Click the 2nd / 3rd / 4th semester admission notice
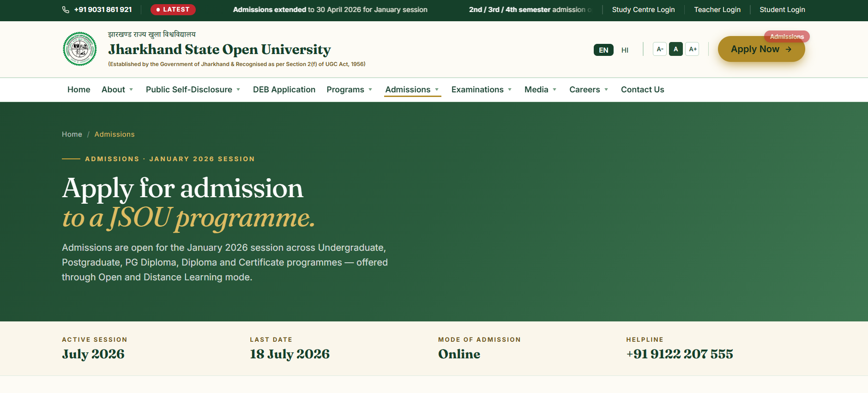 (x=530, y=10)
